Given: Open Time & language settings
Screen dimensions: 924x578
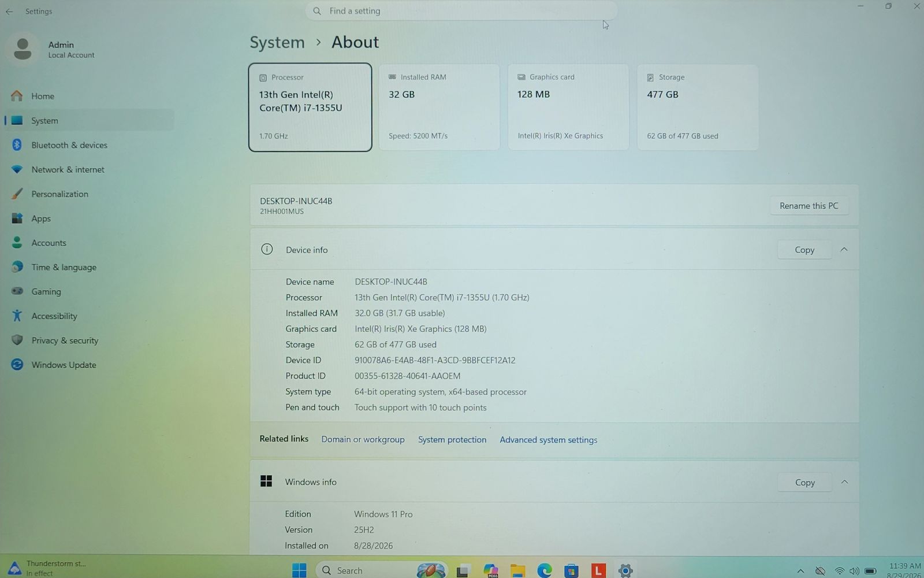Looking at the screenshot, I should coord(90,267).
